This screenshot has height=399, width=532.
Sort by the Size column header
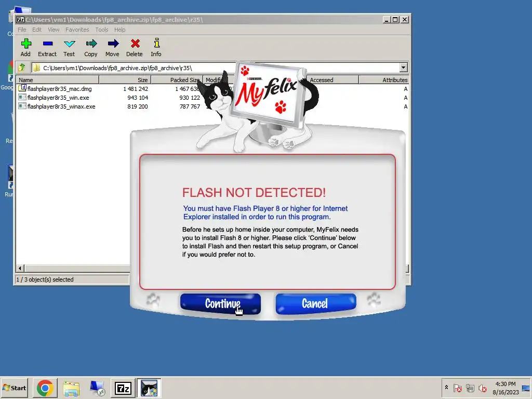click(125, 79)
